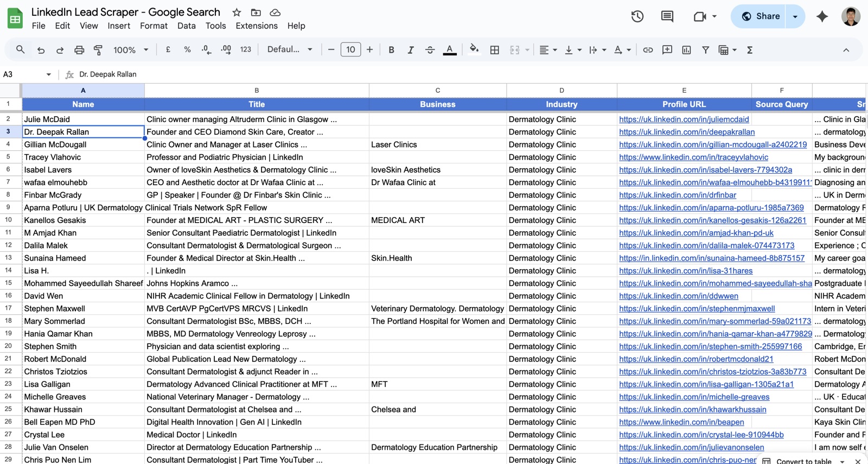Open the Format menu
The height and width of the screenshot is (464, 868).
click(x=154, y=26)
